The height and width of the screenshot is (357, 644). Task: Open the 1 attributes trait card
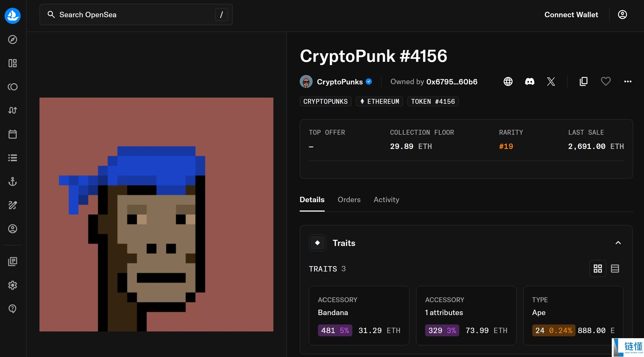click(x=466, y=316)
